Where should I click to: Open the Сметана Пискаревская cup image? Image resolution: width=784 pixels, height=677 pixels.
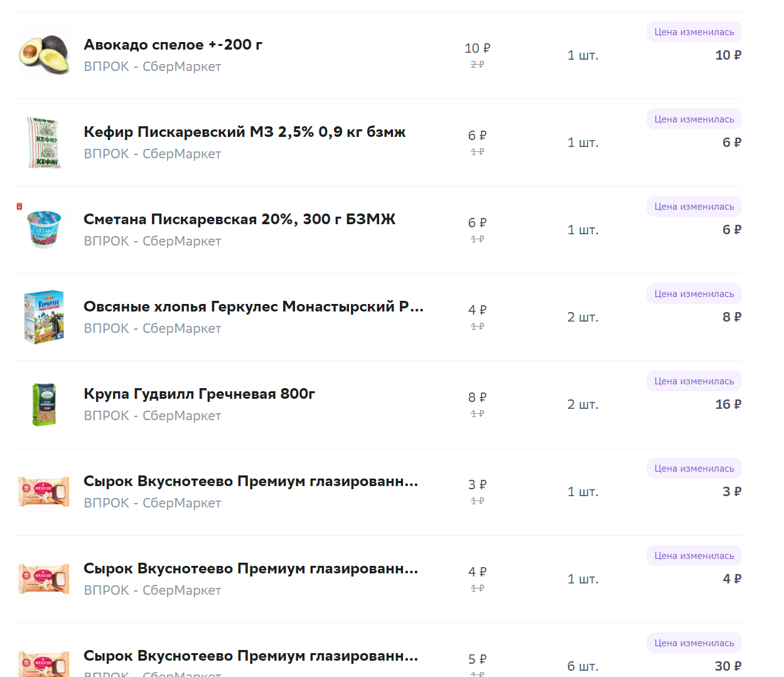pos(45,230)
